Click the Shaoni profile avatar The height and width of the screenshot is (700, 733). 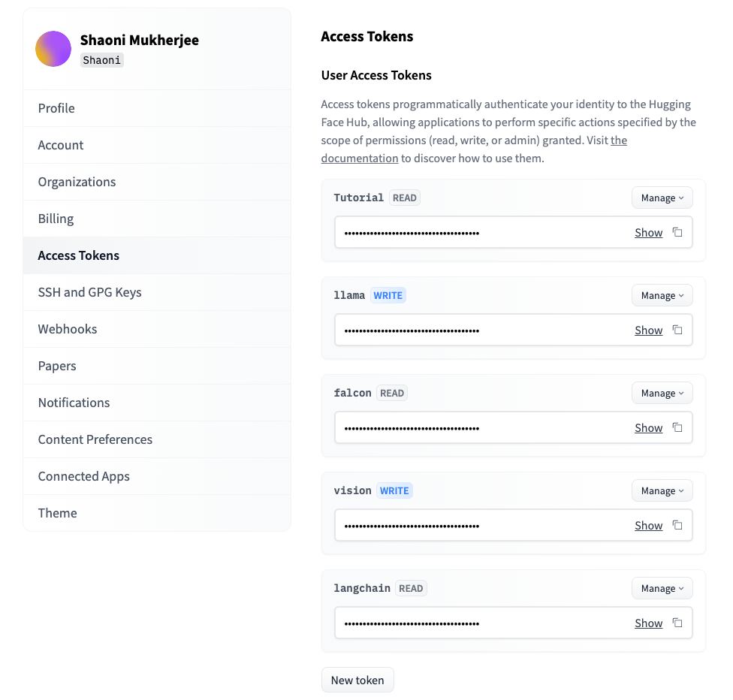coord(53,49)
